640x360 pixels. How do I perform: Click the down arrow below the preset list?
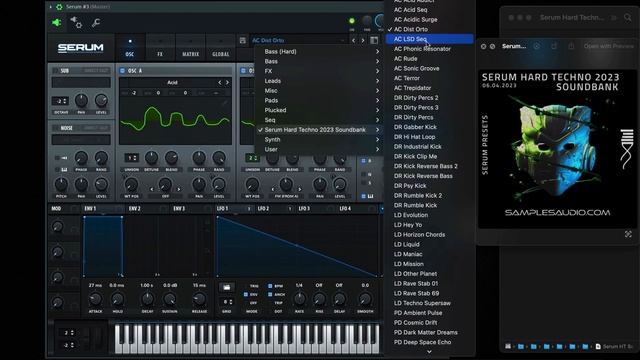(429, 351)
